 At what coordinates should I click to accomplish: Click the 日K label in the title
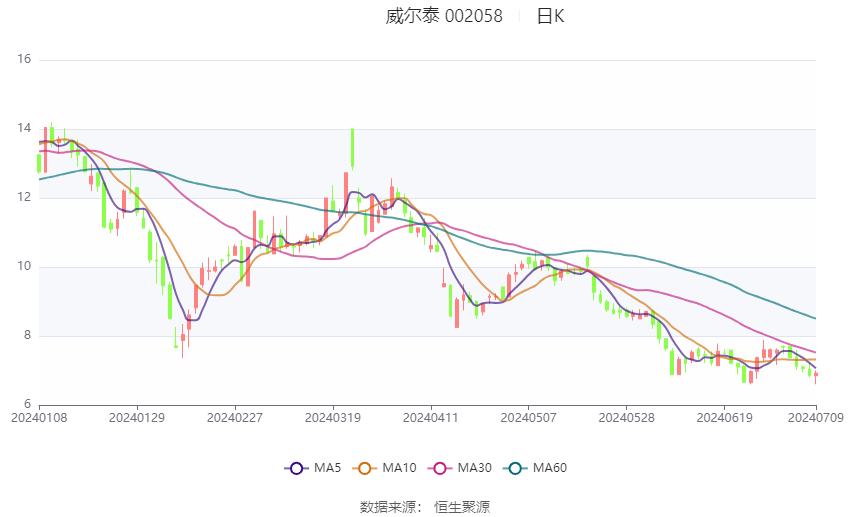(x=550, y=16)
